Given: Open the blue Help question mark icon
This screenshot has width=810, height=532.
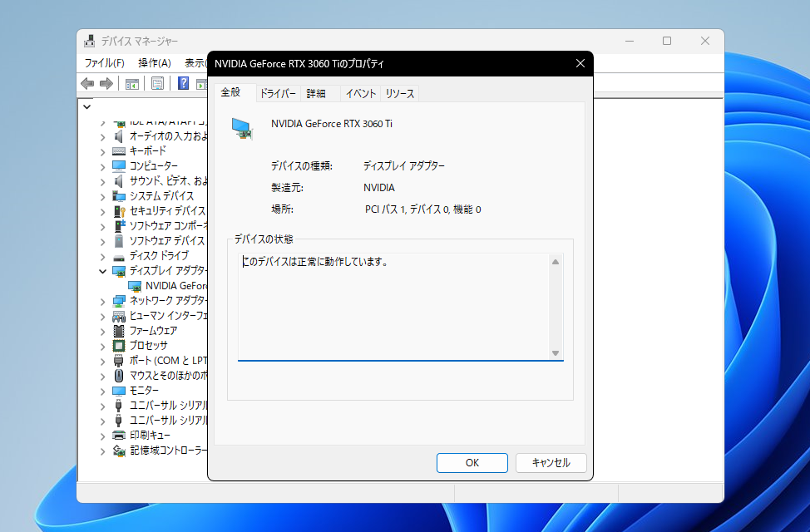Looking at the screenshot, I should (184, 83).
